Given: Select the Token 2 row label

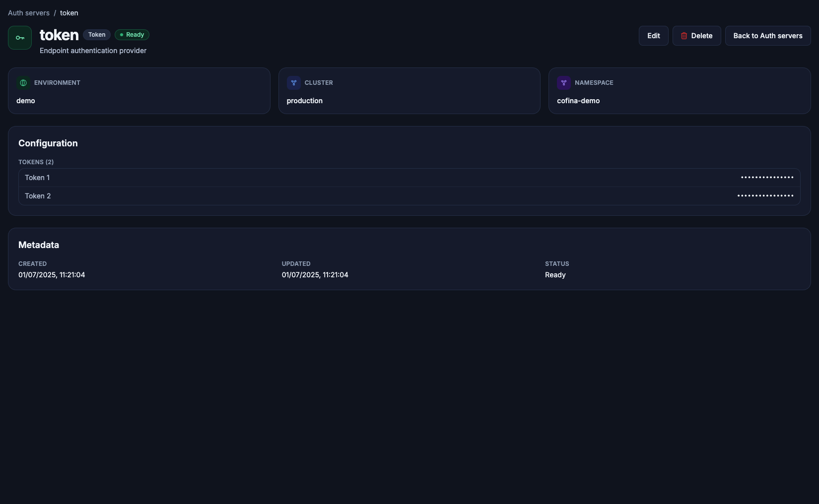Looking at the screenshot, I should pos(38,196).
